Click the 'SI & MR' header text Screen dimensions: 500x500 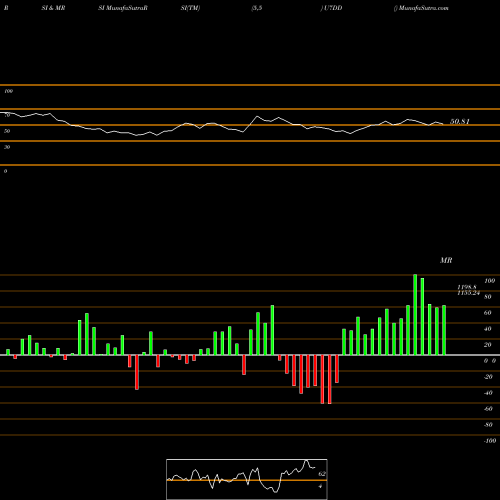pyautogui.click(x=53, y=8)
